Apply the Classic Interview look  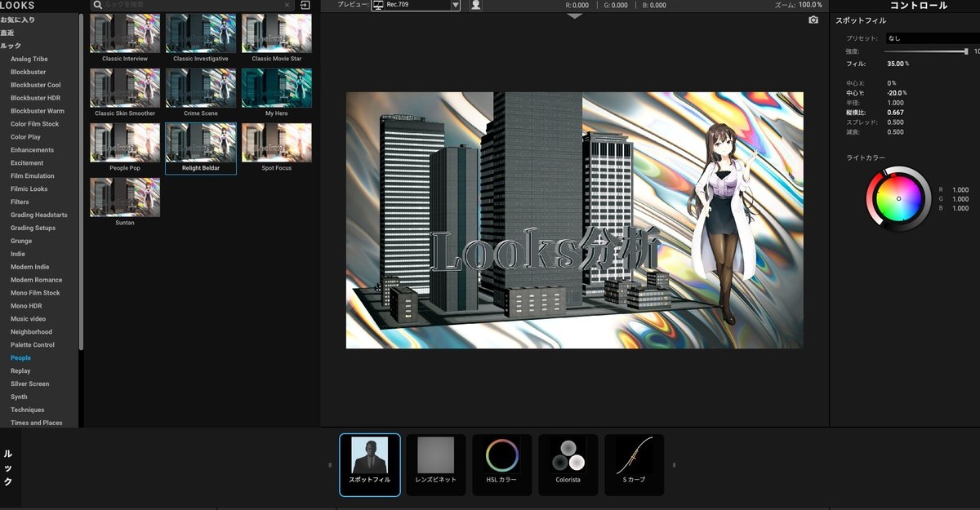coord(125,38)
